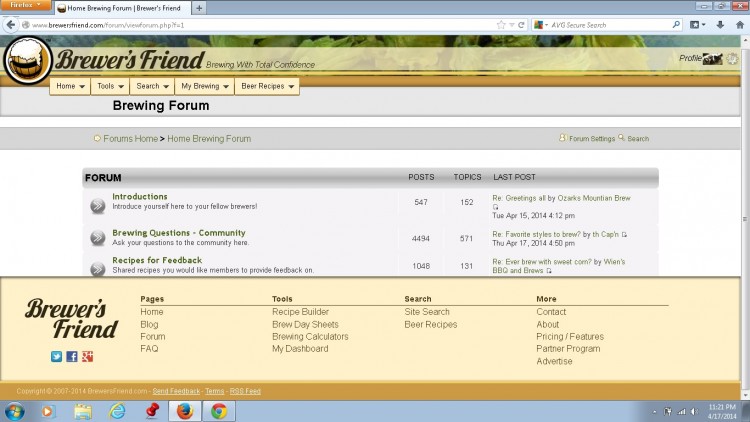
Task: Open Windows Explorer folder on taskbar
Action: click(x=83, y=411)
